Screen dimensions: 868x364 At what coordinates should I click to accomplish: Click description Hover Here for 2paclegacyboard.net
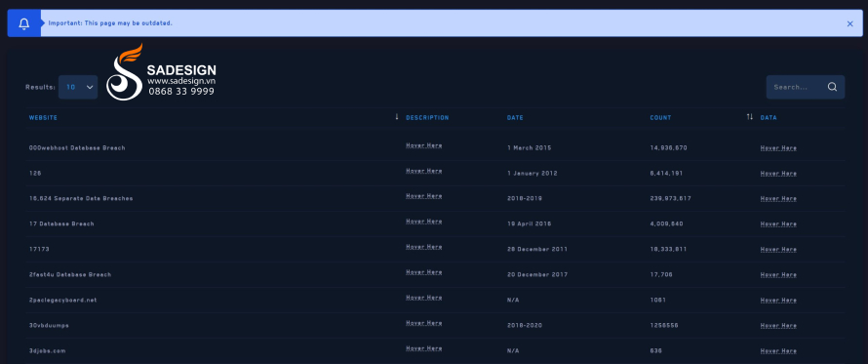424,298
